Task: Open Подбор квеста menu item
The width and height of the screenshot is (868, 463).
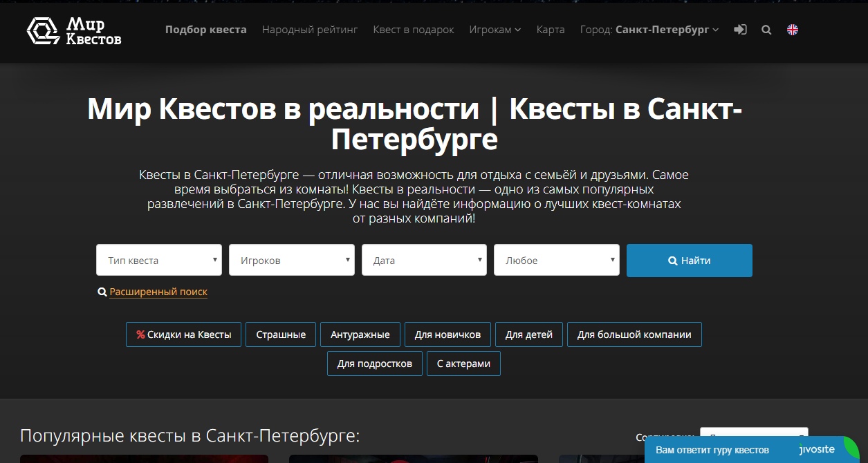Action: coord(206,30)
